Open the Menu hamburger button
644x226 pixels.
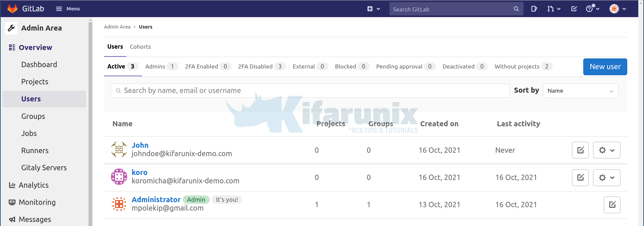pos(68,9)
